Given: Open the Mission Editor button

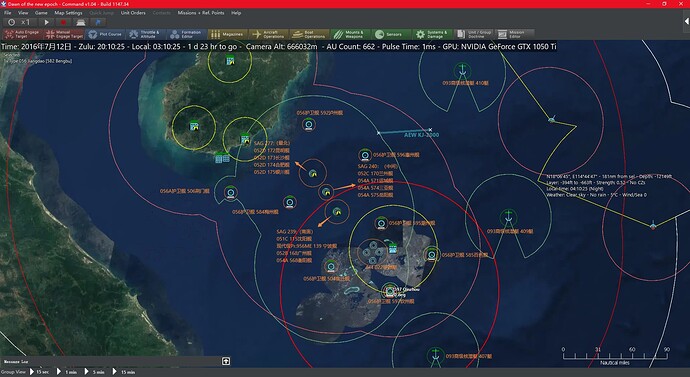Looking at the screenshot, I should coord(514,34).
